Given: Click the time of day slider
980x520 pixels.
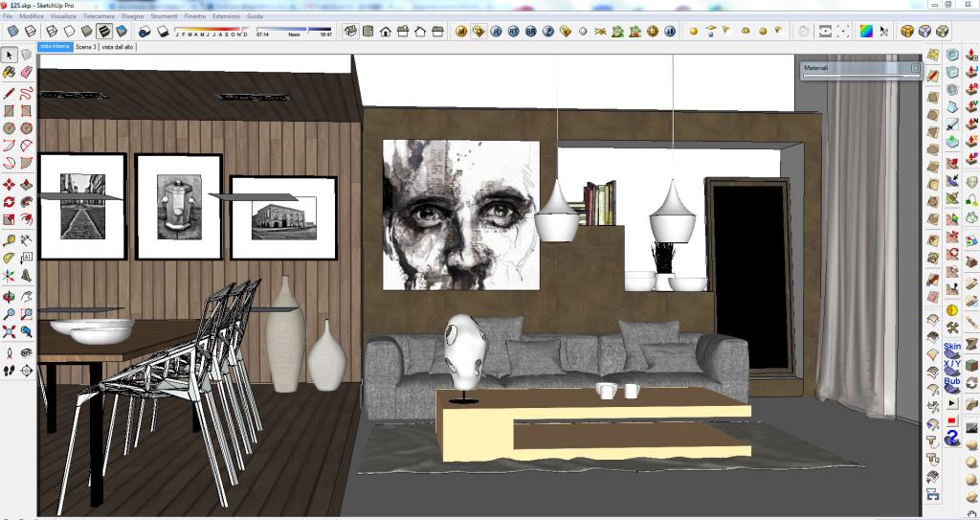Looking at the screenshot, I should pyautogui.click(x=295, y=30).
